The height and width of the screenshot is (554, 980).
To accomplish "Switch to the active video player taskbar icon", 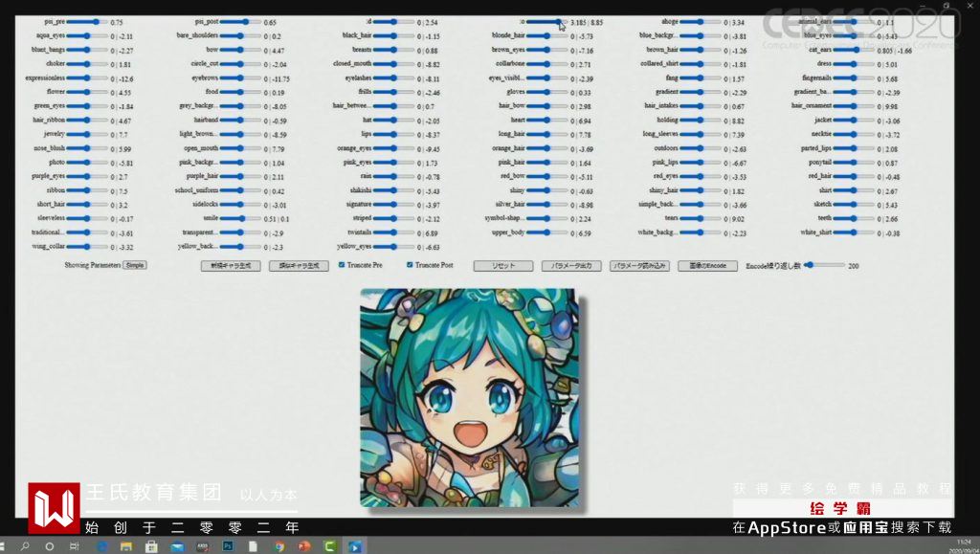I will (x=354, y=546).
